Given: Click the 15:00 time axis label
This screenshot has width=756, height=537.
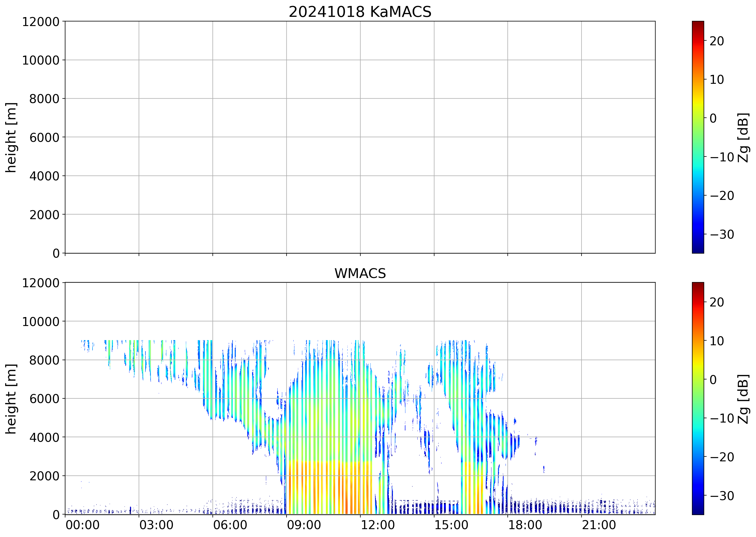Looking at the screenshot, I should click(451, 525).
